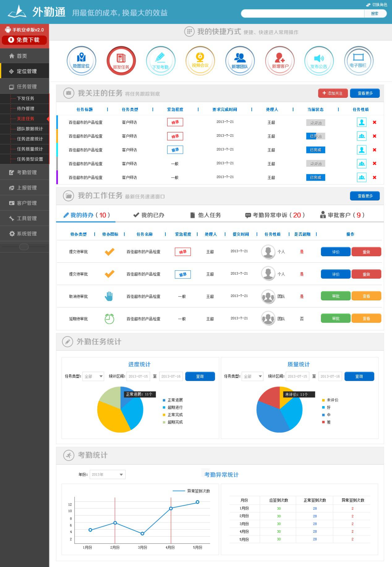
Task: Select 待办管理 in the sidebar submenu
Action: point(26,109)
